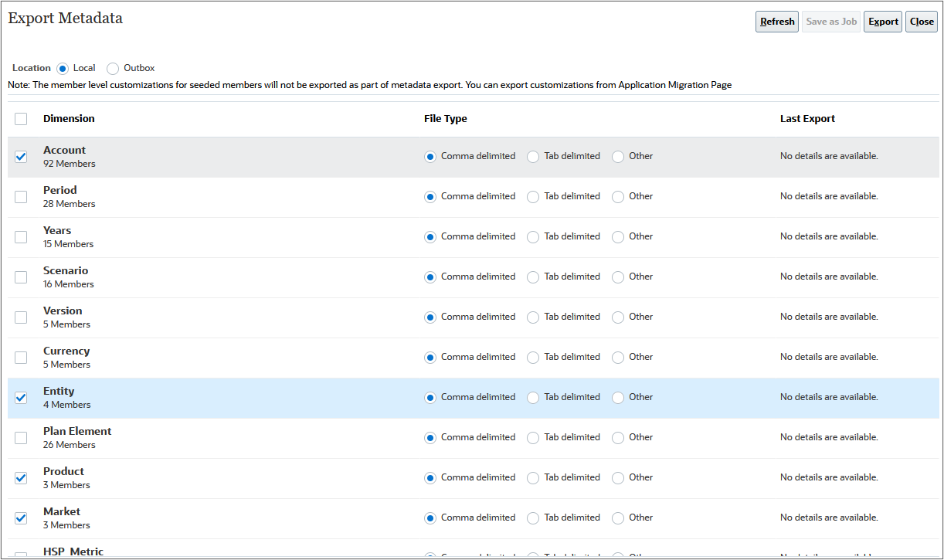Select Other file type for Product dimension

[x=618, y=477]
